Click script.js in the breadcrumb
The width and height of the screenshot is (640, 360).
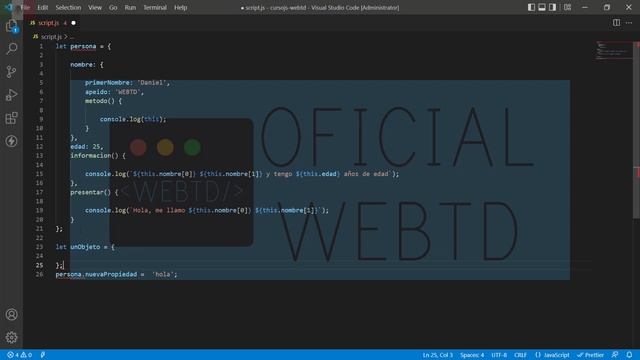tap(51, 37)
